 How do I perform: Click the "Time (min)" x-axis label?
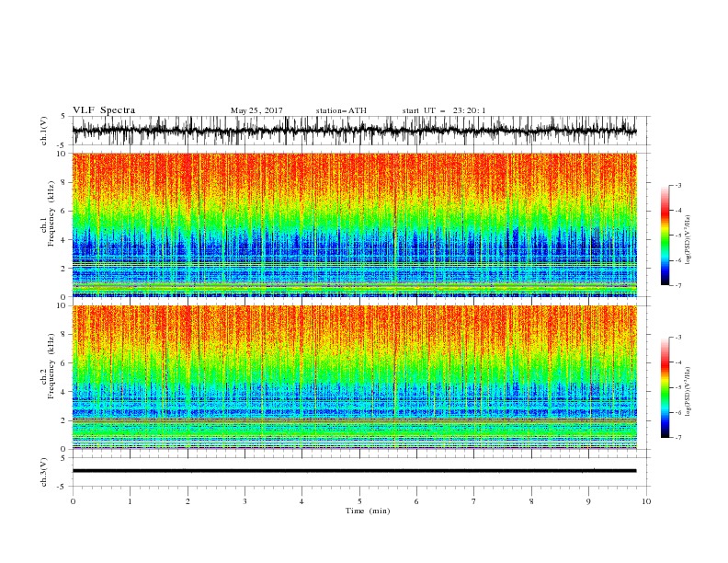368,511
